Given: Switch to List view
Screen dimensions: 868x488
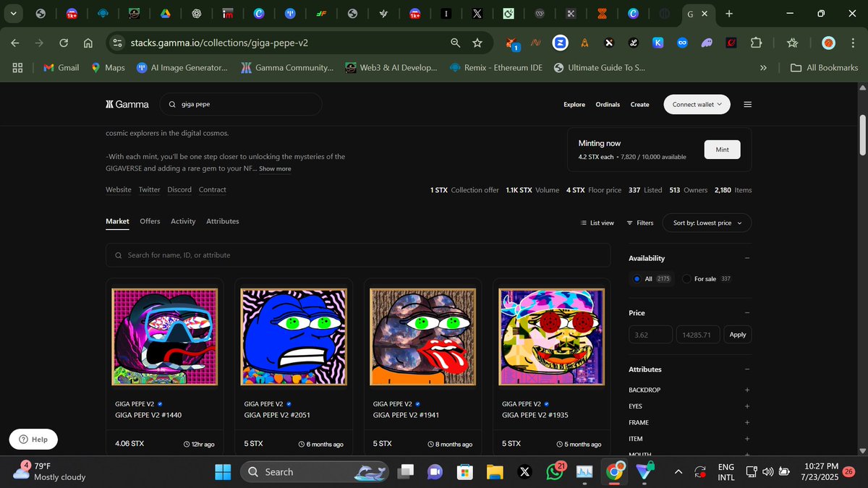Looking at the screenshot, I should (x=597, y=223).
